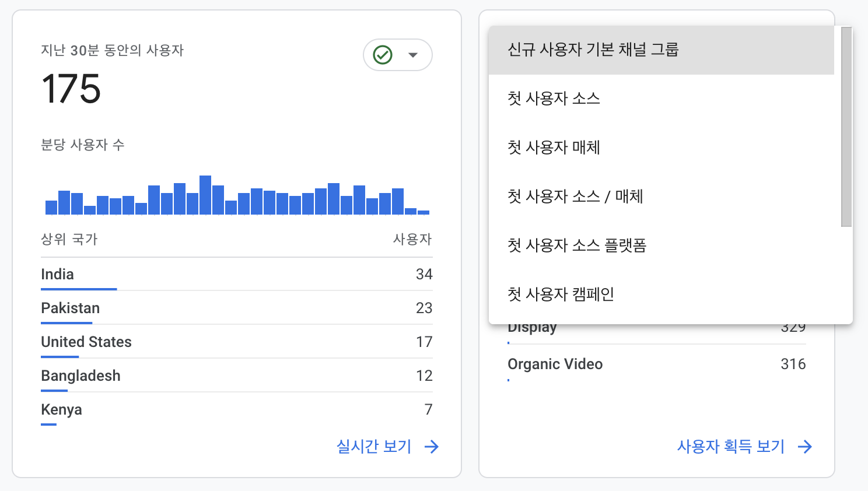Choose 첫 사용자 매체 dimension

(552, 148)
